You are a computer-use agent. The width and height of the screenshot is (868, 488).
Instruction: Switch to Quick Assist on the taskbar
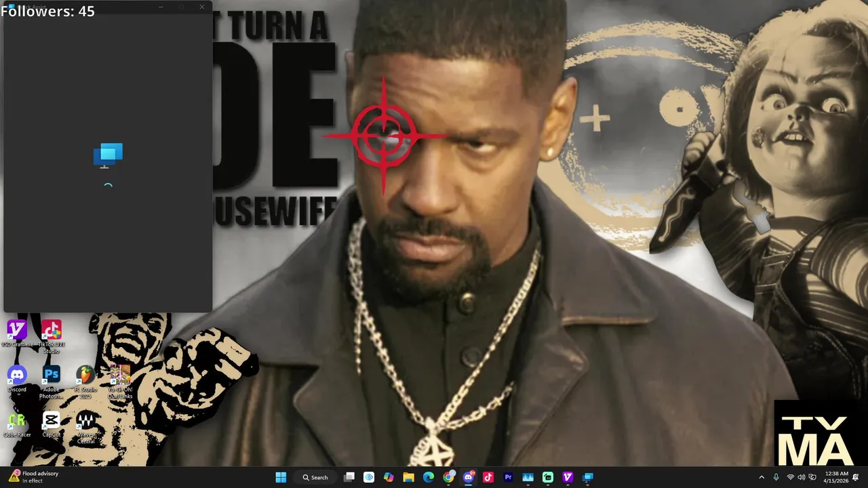tap(588, 477)
